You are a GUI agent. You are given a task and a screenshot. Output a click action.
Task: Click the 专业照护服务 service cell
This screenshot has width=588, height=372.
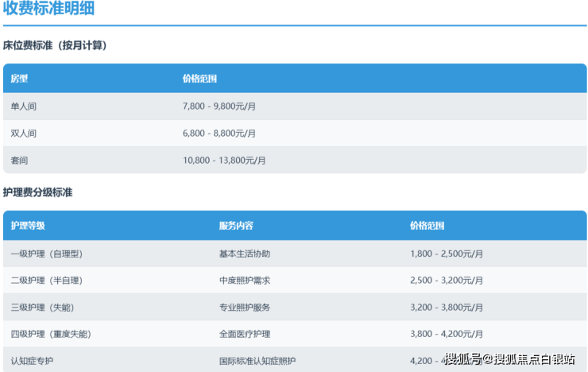click(245, 307)
